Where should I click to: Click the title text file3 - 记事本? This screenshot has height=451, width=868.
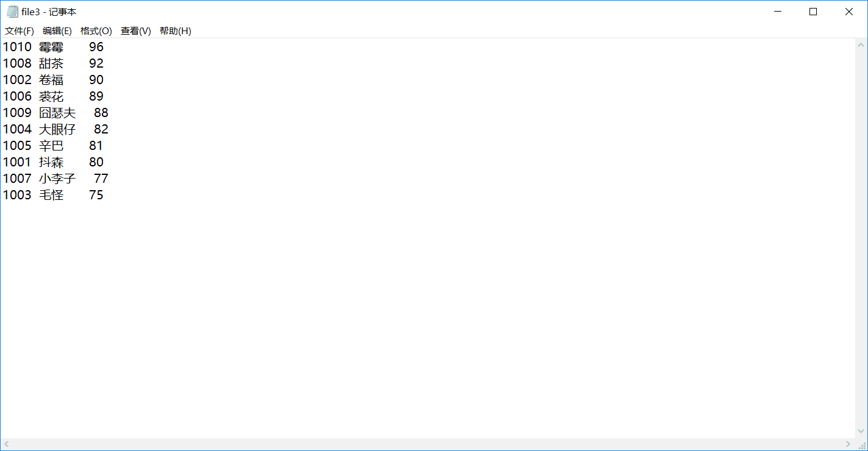point(49,12)
